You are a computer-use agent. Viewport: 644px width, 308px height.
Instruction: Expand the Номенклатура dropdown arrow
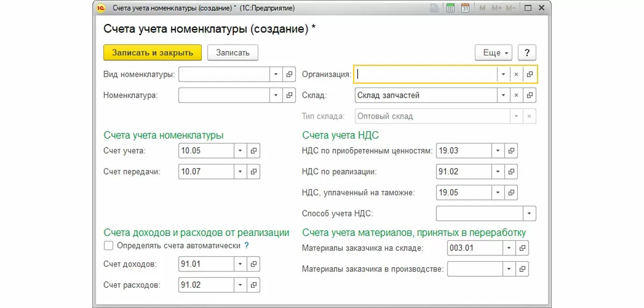click(276, 95)
